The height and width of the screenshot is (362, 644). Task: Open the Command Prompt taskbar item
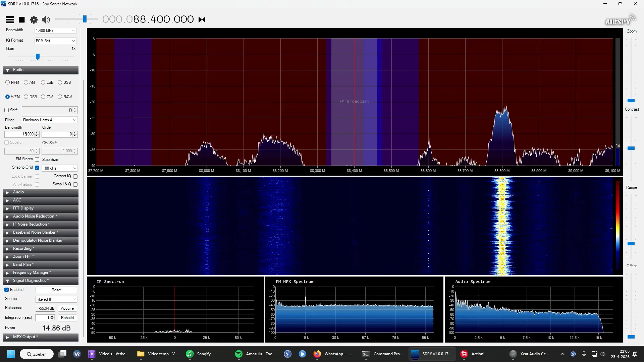click(x=383, y=354)
